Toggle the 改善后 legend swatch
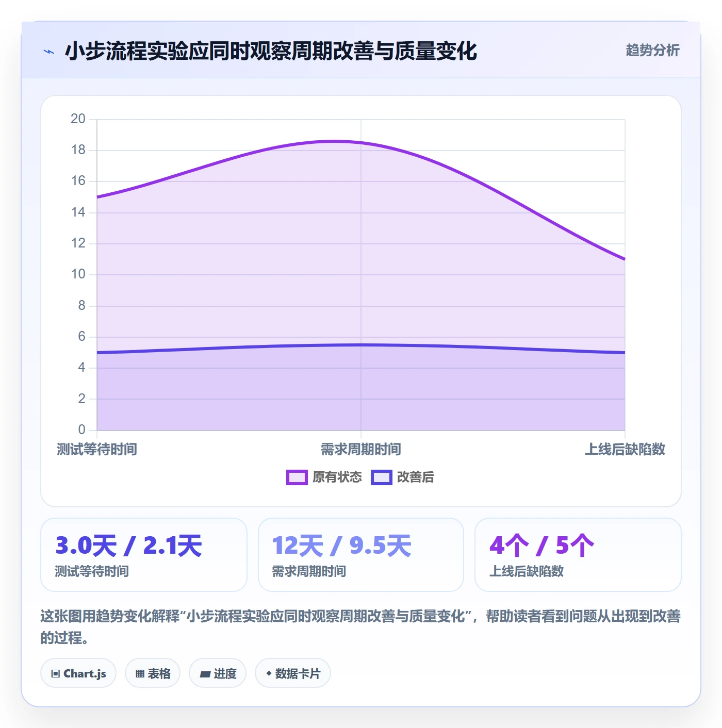Viewport: 722px width, 728px height. [382, 477]
